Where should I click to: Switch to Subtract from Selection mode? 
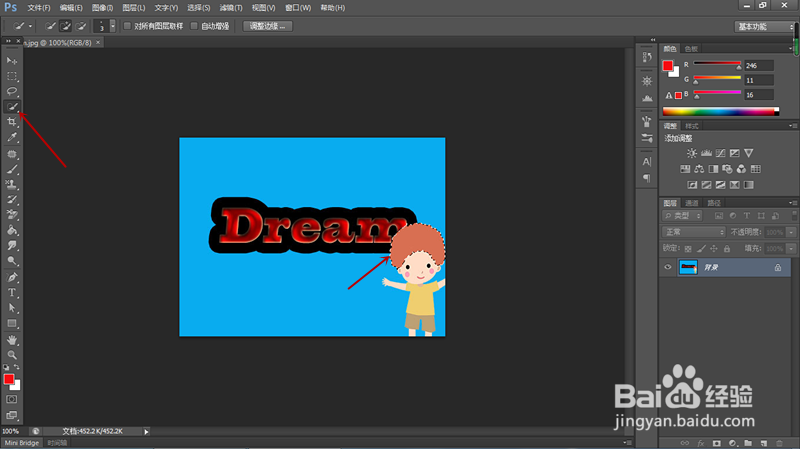click(81, 26)
